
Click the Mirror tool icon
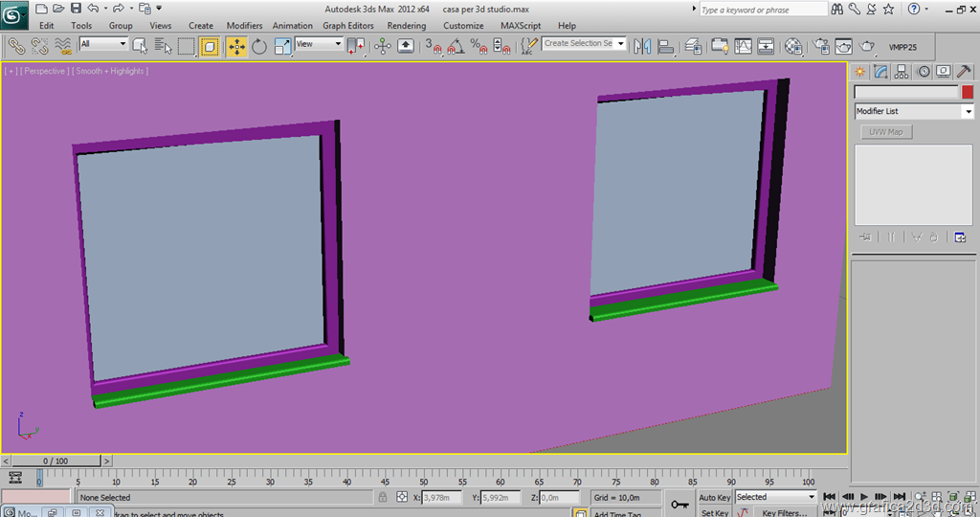click(642, 46)
